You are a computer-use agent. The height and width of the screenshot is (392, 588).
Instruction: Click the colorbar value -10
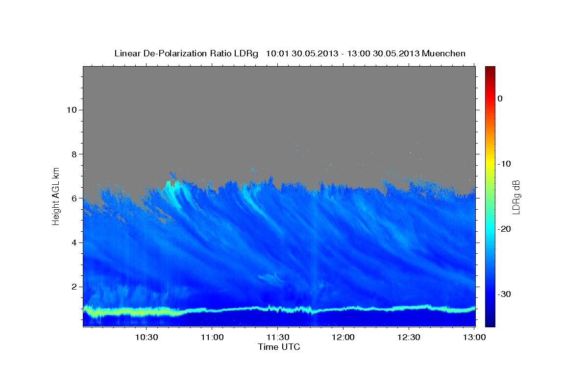pyautogui.click(x=505, y=164)
